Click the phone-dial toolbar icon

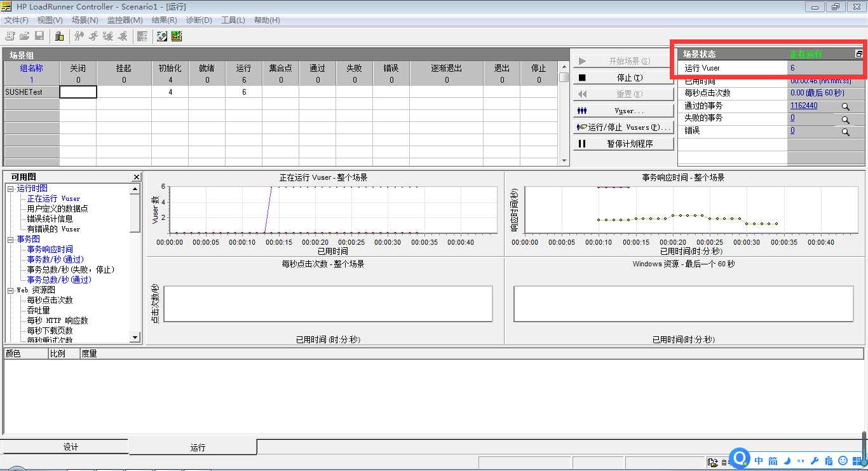(162, 36)
